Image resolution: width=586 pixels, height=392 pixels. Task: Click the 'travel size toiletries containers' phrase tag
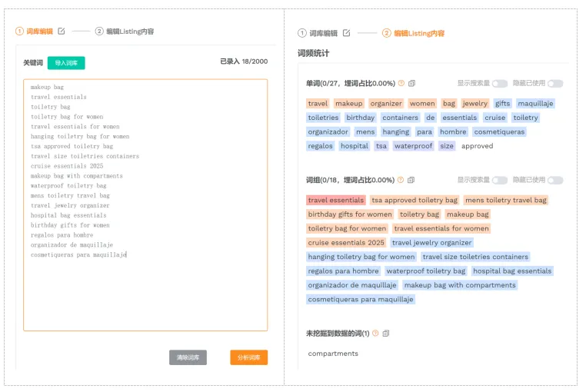click(475, 257)
